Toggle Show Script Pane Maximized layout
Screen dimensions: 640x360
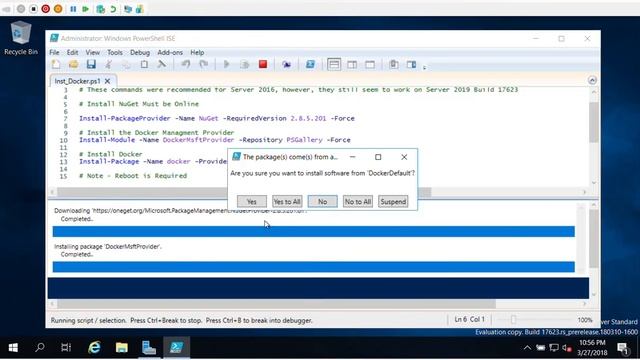pyautogui.click(x=370, y=64)
